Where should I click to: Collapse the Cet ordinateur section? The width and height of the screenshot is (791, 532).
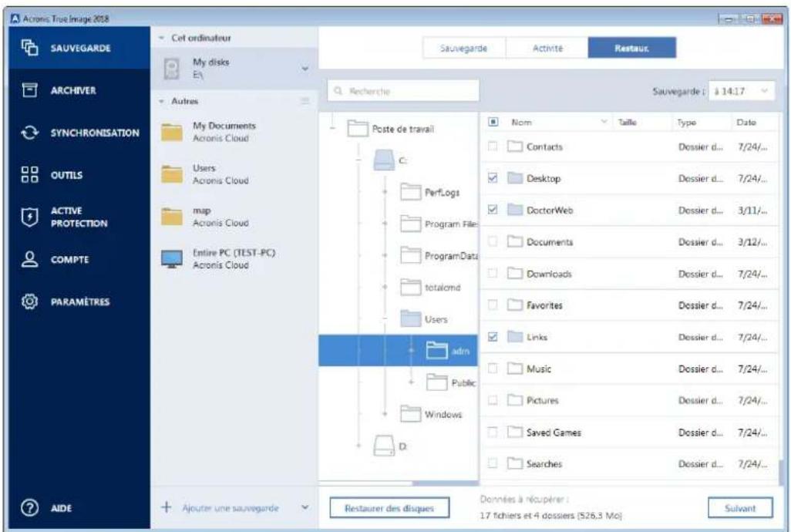161,38
